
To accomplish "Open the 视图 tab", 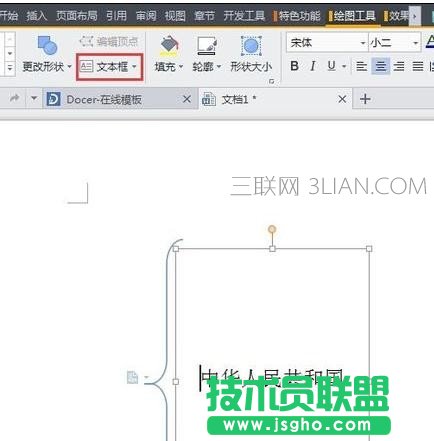I will pos(175,16).
